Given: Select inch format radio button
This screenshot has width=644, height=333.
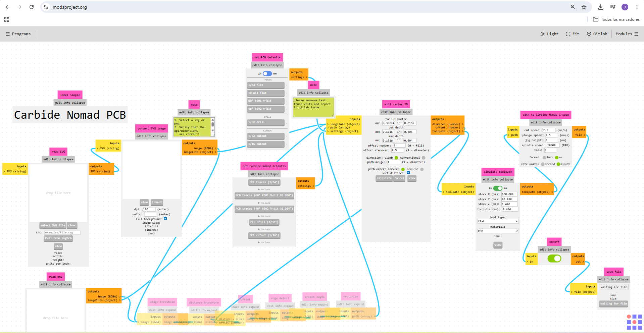Looking at the screenshot, I should [544, 158].
